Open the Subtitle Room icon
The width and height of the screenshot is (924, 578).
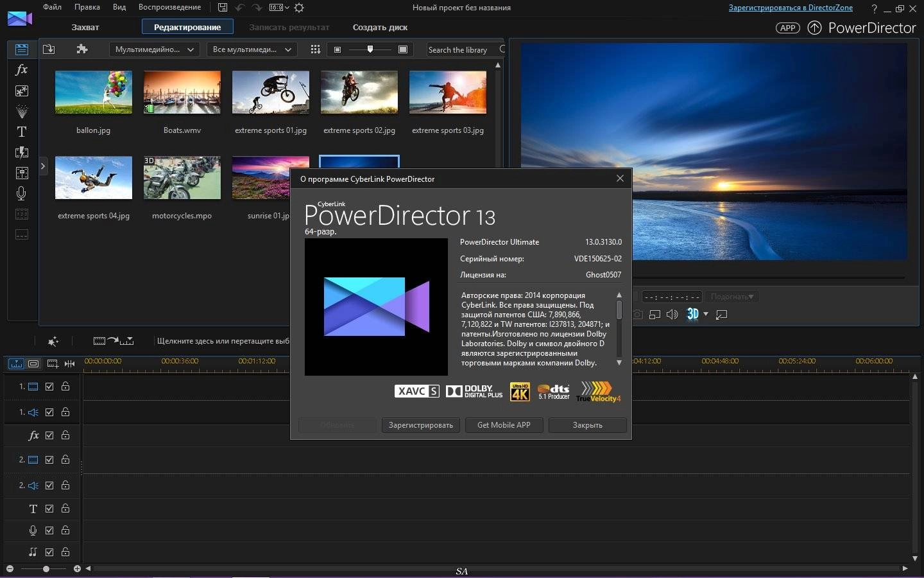22,234
